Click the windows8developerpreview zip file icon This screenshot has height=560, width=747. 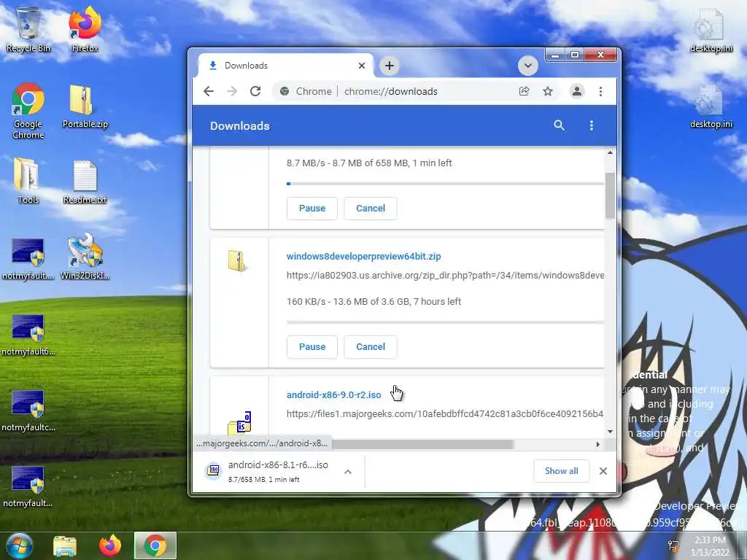pyautogui.click(x=237, y=260)
